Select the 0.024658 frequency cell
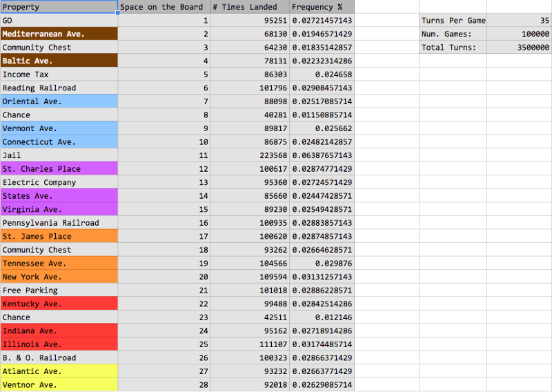The height and width of the screenshot is (392, 552). click(322, 75)
